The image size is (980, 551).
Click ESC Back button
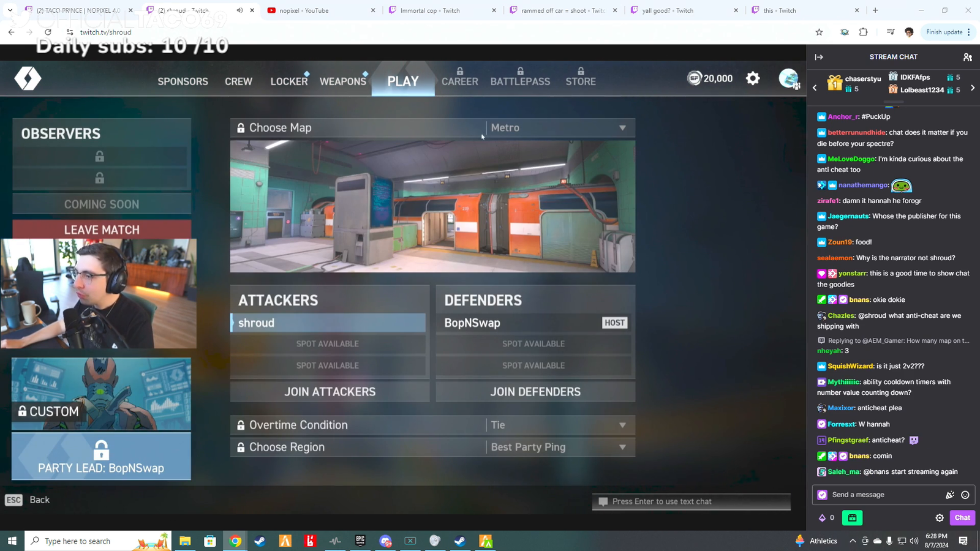28,500
